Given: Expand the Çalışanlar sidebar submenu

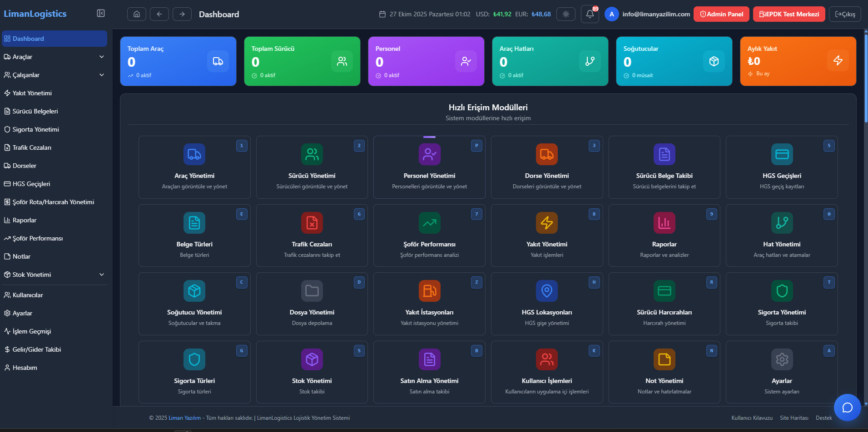Looking at the screenshot, I should [x=102, y=75].
